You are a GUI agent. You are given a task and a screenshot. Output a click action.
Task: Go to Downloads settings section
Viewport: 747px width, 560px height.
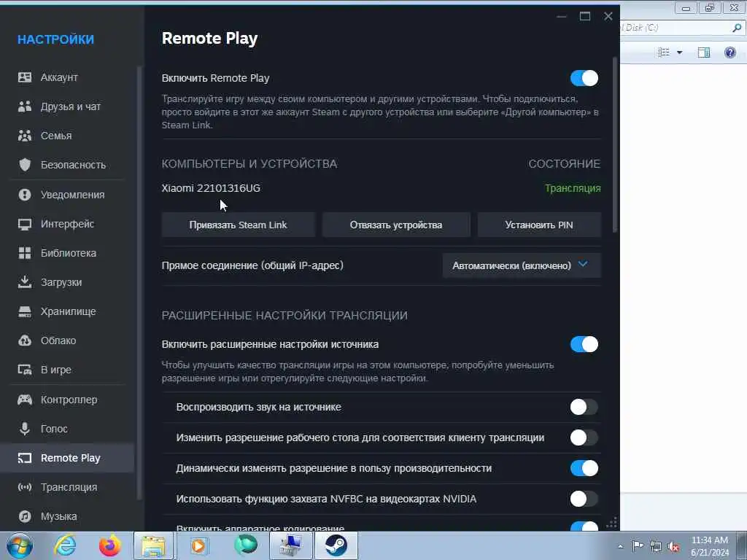tap(68, 282)
